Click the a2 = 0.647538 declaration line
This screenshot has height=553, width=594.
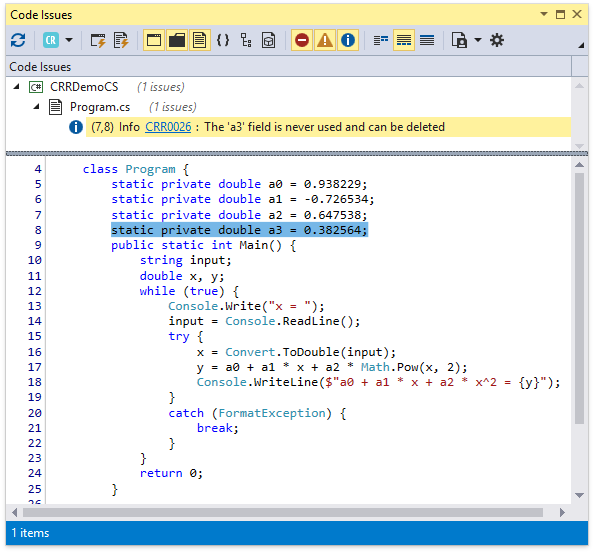click(x=239, y=215)
